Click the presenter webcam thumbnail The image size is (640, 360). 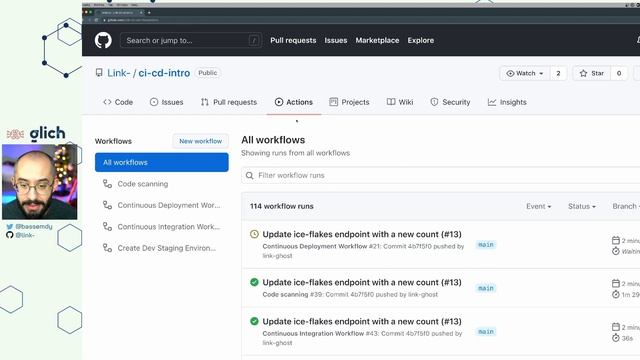pos(40,182)
